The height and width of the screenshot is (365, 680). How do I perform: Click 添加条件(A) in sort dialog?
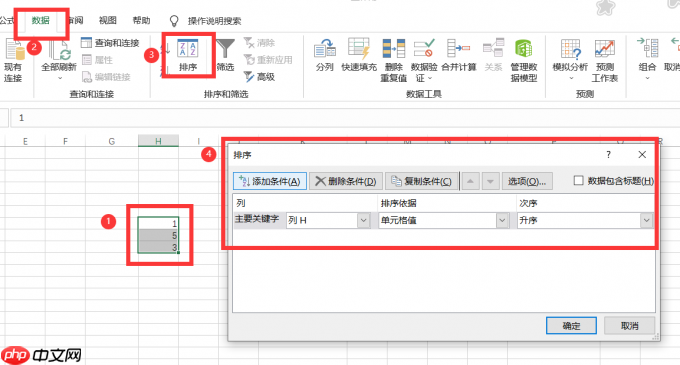[x=270, y=181]
